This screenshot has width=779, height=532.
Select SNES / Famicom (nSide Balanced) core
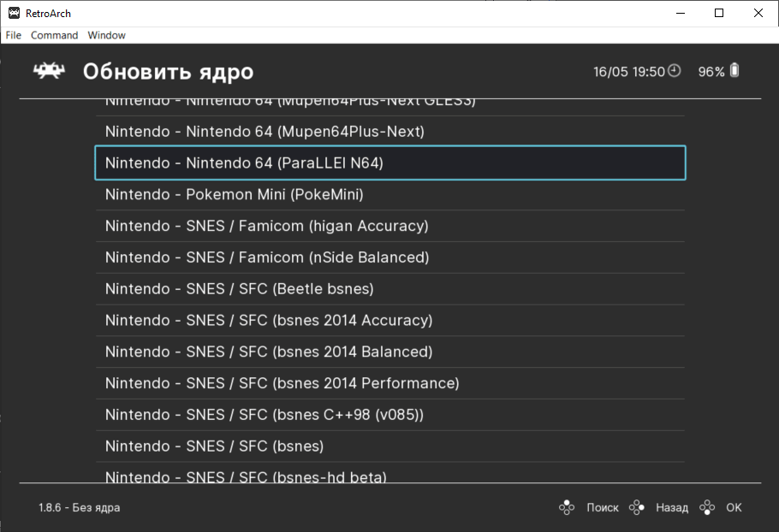(x=390, y=257)
